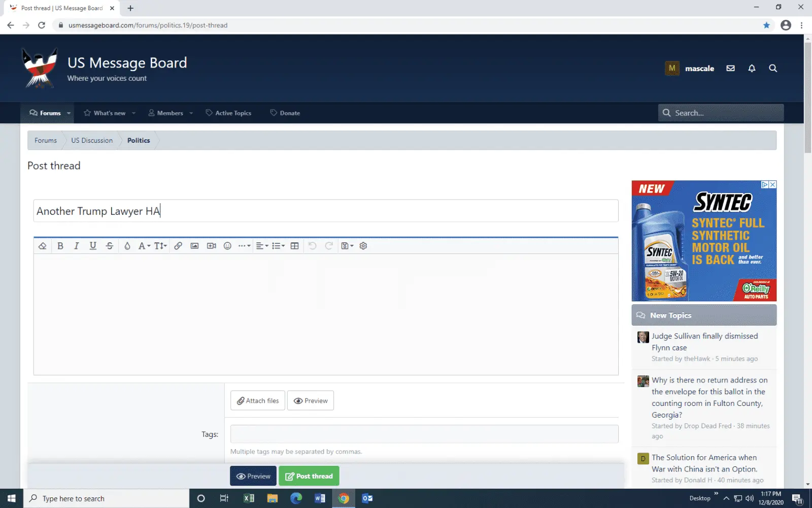Close the ad with the X icon
The image size is (812, 508).
point(772,185)
